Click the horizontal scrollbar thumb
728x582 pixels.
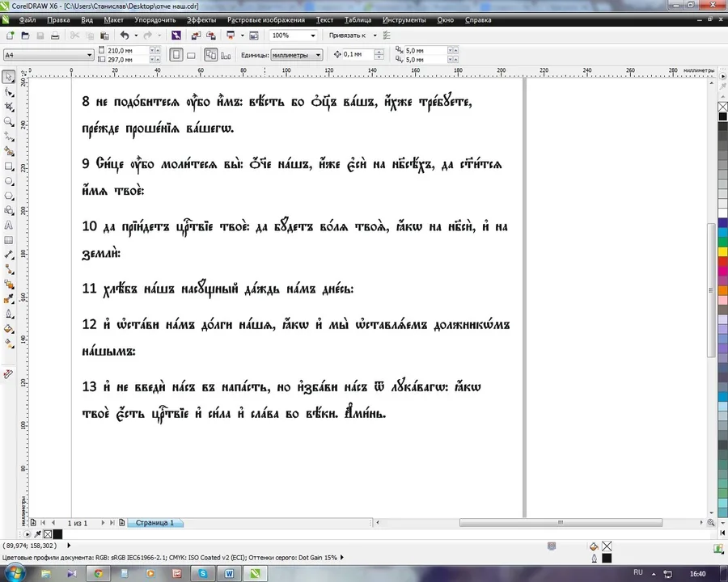pos(561,523)
